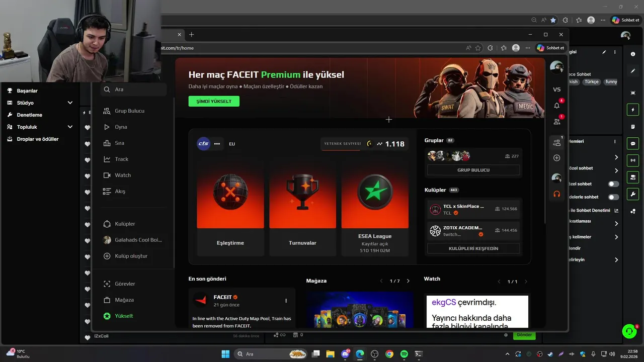Click plus circle in FACEIT right rail
The image size is (644, 362).
coord(557,158)
